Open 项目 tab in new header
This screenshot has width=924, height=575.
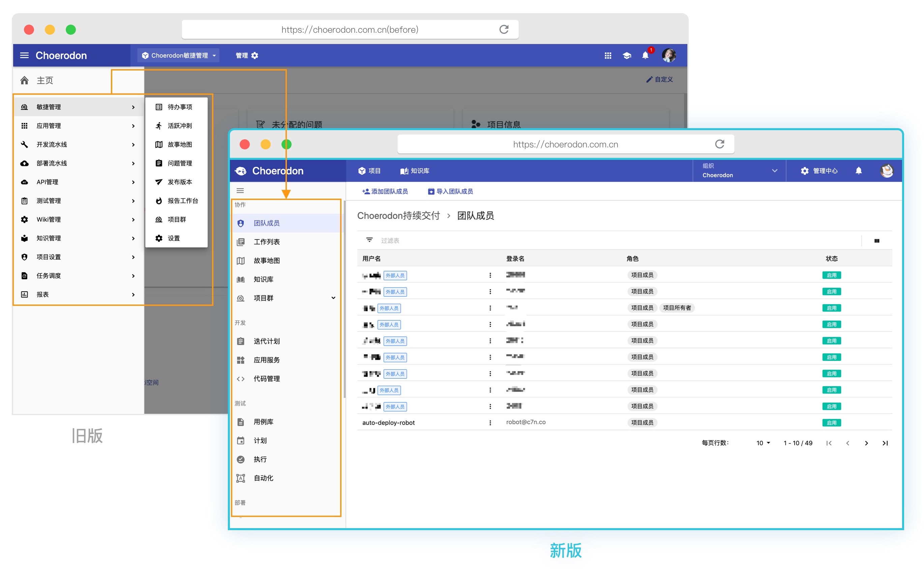coord(369,171)
